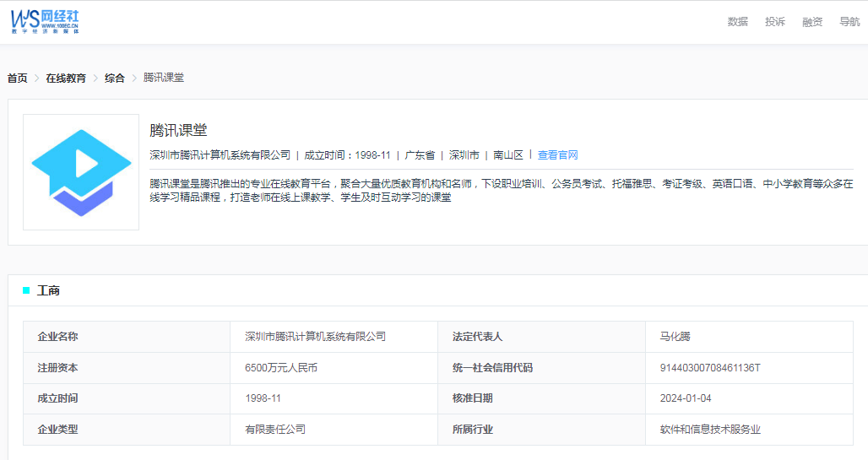Click company name under the 腾讯课堂 title
Image resolution: width=868 pixels, height=460 pixels.
point(220,155)
